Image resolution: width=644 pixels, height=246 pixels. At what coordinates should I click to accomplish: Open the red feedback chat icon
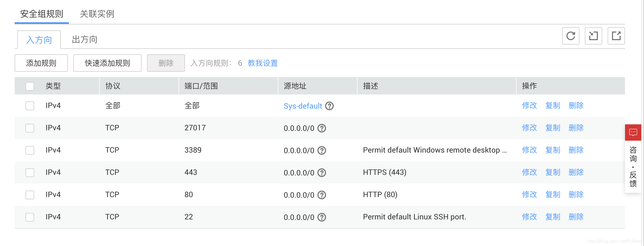click(x=633, y=133)
